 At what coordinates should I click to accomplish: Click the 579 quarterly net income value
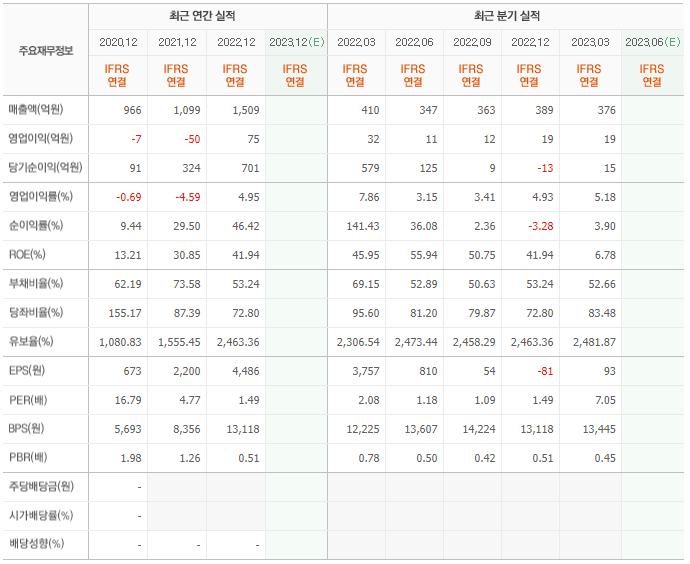(370, 168)
